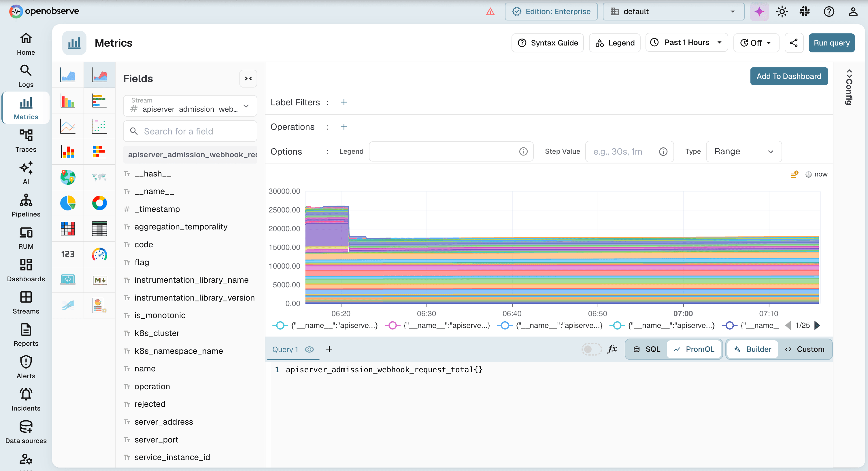Add a new query tab
The height and width of the screenshot is (471, 868).
pos(329,349)
